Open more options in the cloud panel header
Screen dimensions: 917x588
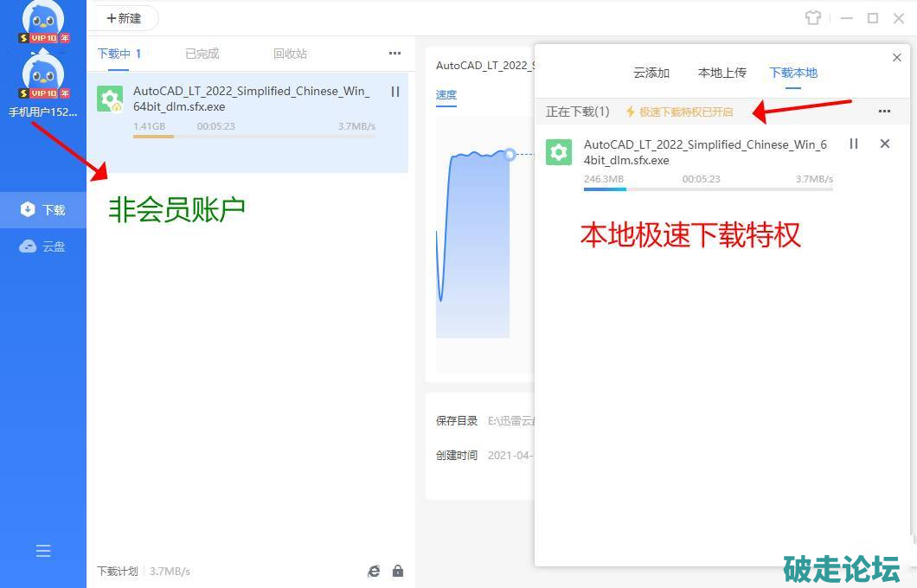point(884,112)
